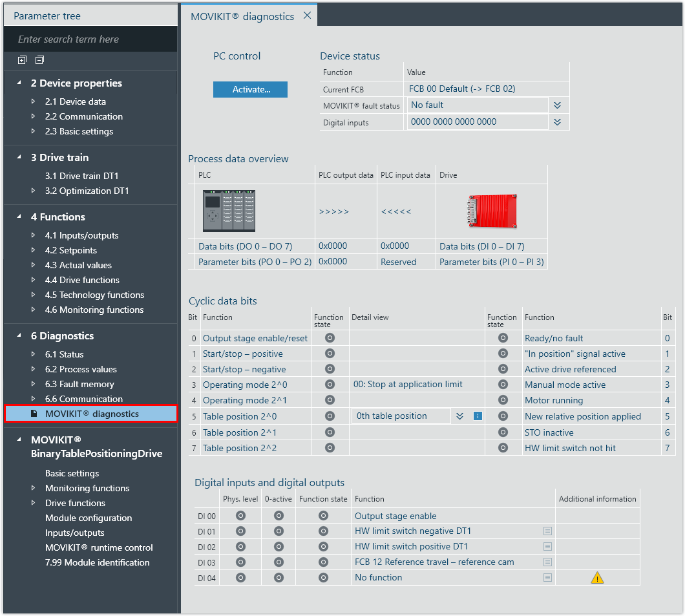Click the Activate... PC control button
This screenshot has height=616, width=685.
point(250,89)
